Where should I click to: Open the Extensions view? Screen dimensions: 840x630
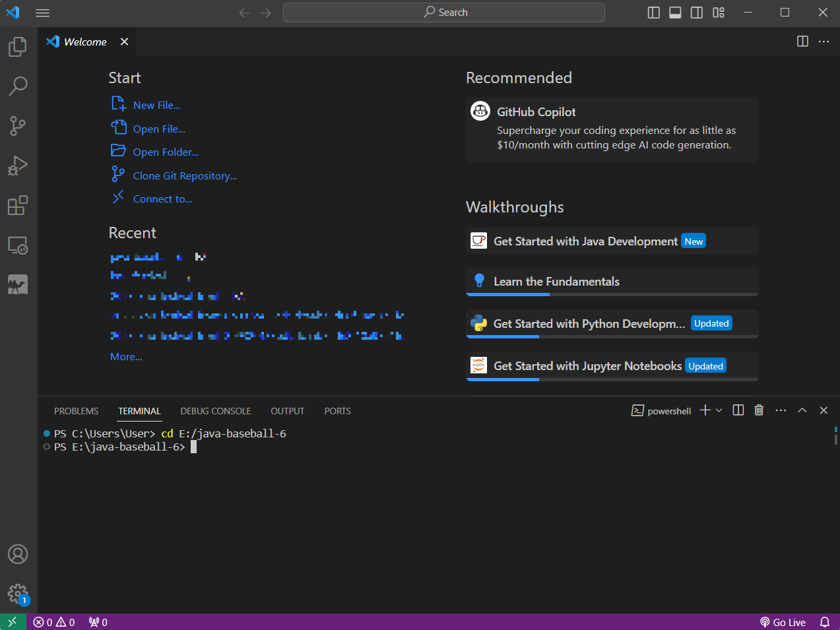click(18, 205)
